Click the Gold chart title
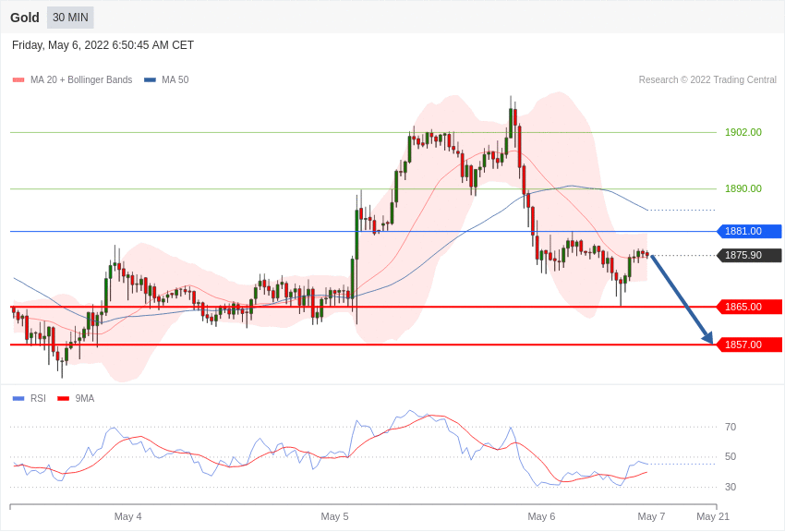 [x=25, y=18]
